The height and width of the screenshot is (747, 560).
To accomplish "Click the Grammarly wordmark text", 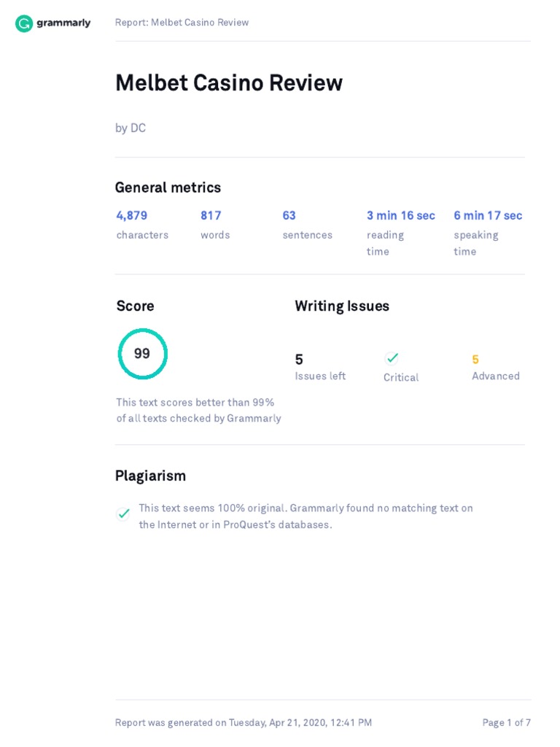I will pyautogui.click(x=63, y=23).
